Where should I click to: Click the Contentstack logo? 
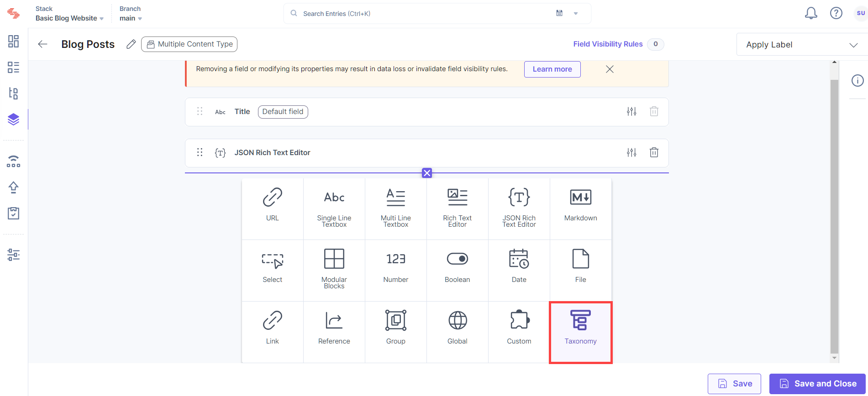click(x=14, y=13)
